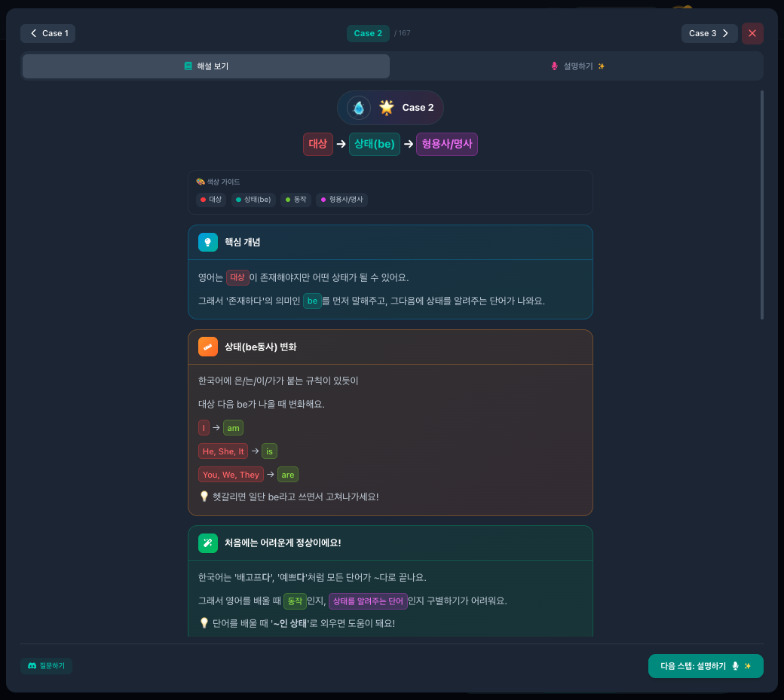Click the palette icon next to 색상 가이드
The height and width of the screenshot is (700, 784).
(x=201, y=182)
